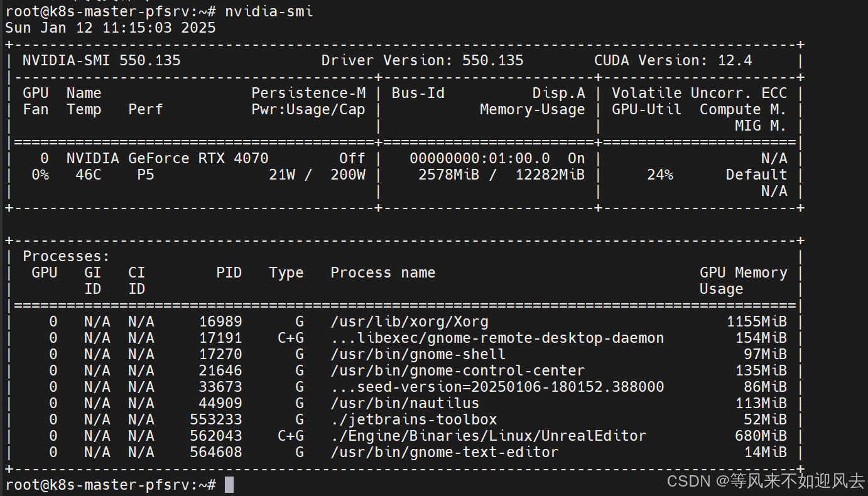
Task: Select PID 21646
Action: point(220,370)
